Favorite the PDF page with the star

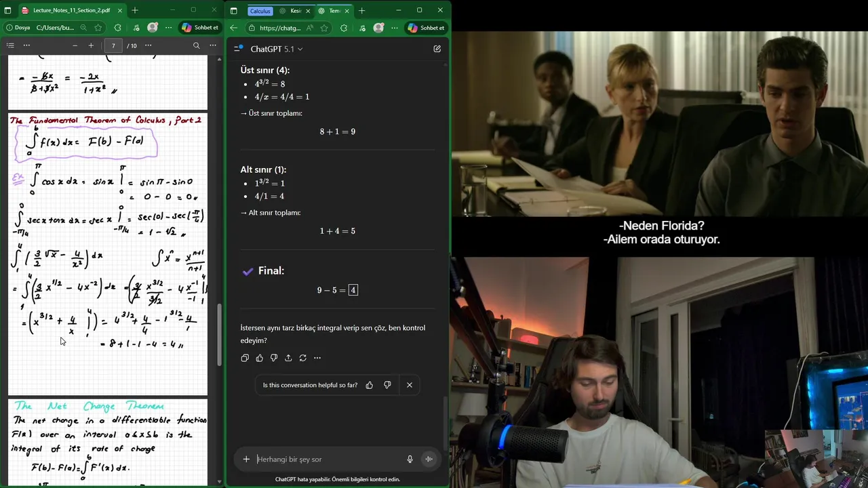(x=98, y=28)
